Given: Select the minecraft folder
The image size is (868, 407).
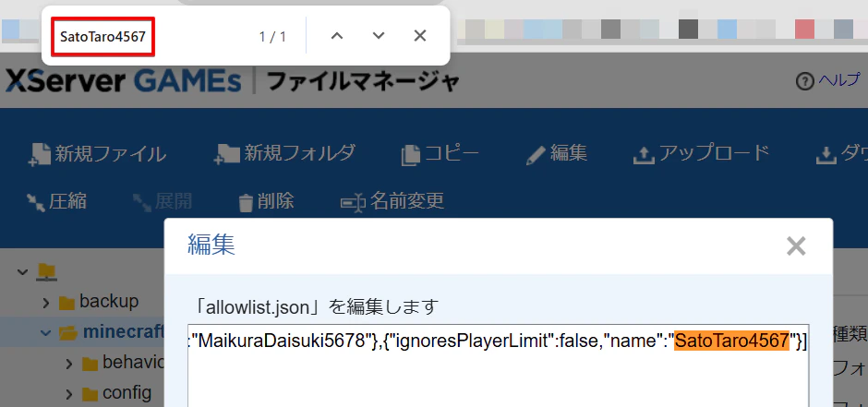Looking at the screenshot, I should point(113,333).
